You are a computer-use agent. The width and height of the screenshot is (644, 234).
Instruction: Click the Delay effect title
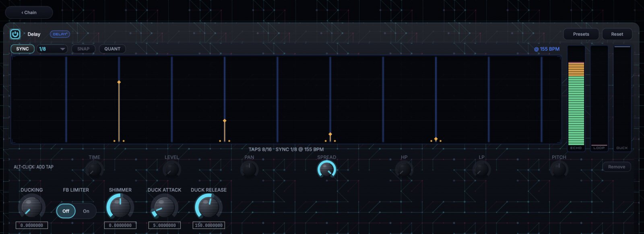[x=34, y=34]
